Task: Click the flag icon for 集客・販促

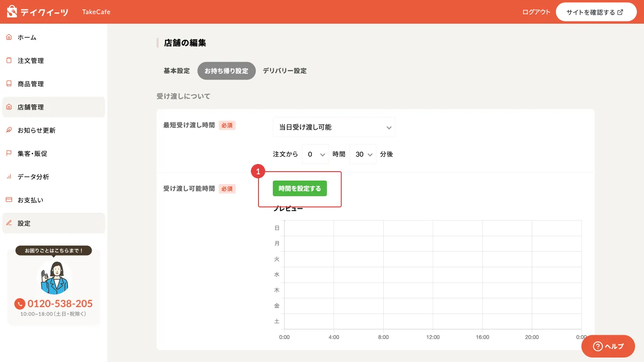Action: pyautogui.click(x=9, y=153)
